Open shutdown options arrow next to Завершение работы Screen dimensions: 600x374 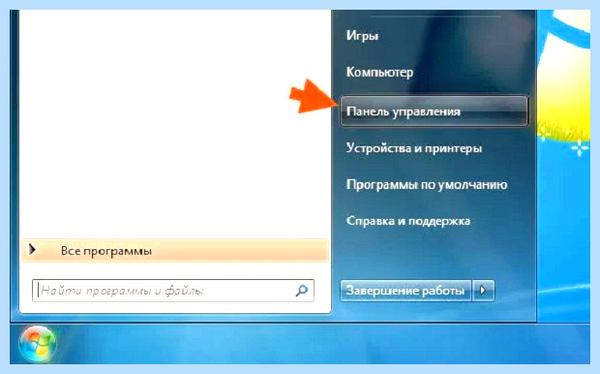(483, 291)
